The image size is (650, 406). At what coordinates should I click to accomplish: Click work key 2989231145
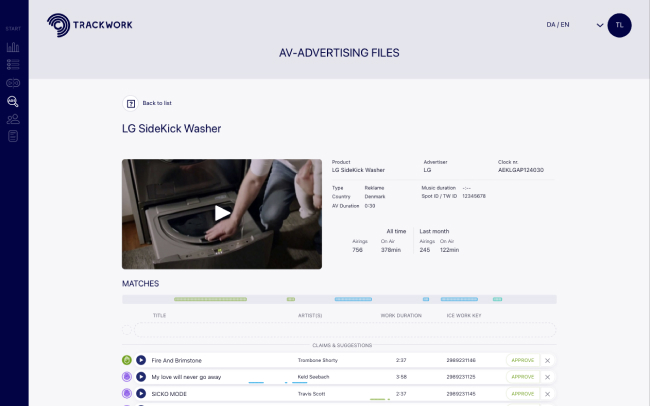461,394
